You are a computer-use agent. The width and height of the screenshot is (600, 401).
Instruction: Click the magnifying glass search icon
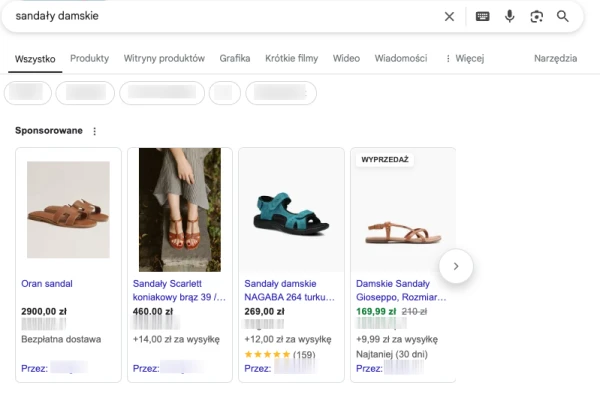pyautogui.click(x=563, y=16)
